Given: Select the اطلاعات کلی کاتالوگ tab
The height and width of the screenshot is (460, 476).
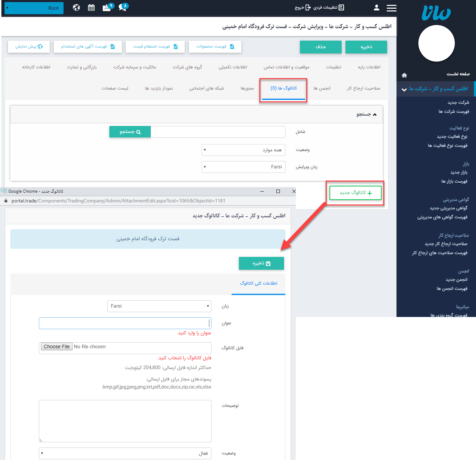Looking at the screenshot, I should (x=258, y=283).
